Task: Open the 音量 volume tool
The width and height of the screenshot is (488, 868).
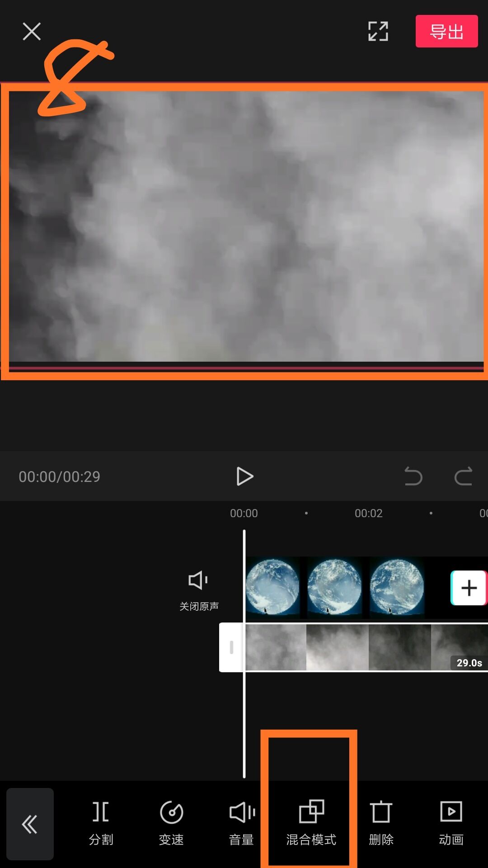Action: click(241, 823)
